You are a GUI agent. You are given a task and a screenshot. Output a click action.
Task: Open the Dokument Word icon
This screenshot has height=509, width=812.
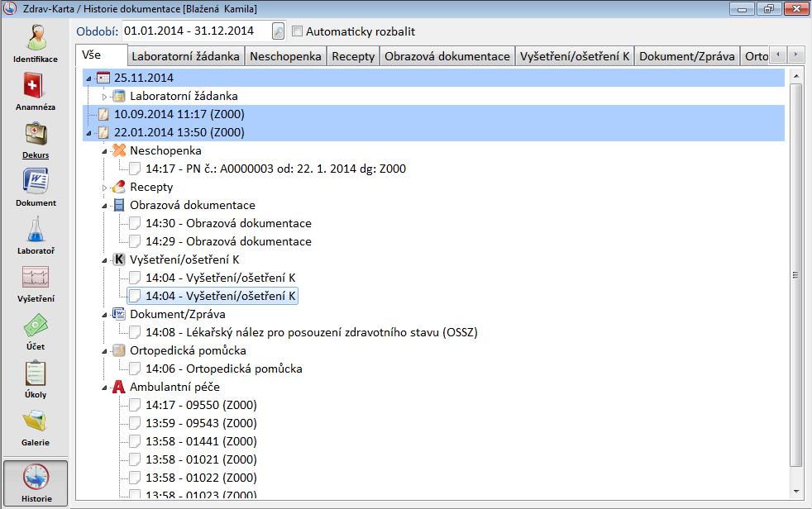coord(36,182)
